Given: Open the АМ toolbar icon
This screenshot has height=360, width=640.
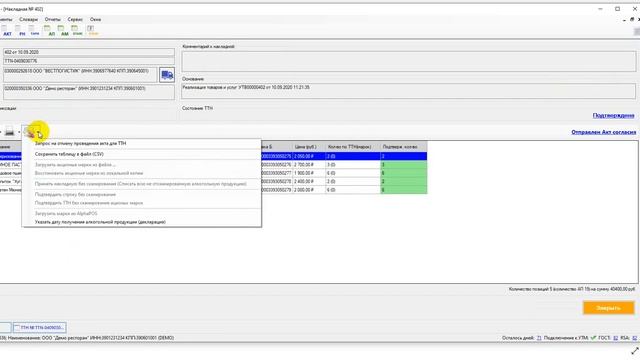Looking at the screenshot, I should (x=64, y=31).
